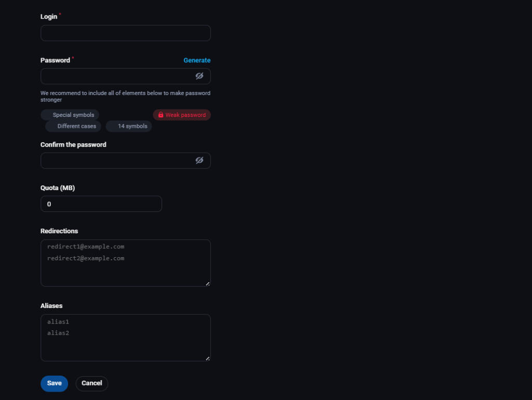Screen dimensions: 532x400
Task: Toggle password visibility eye icon in Password field
Action: [x=199, y=76]
